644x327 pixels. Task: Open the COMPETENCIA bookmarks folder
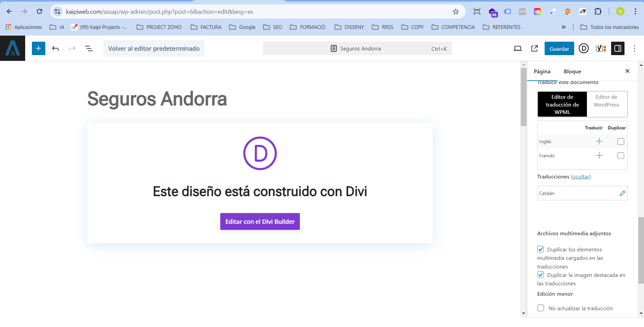tap(453, 27)
